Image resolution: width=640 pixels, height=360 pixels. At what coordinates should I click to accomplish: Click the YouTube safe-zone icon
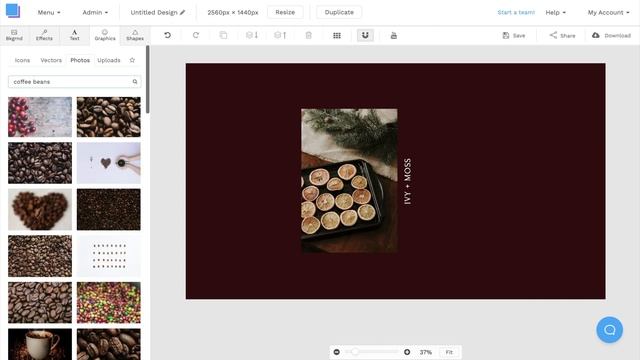(x=393, y=36)
